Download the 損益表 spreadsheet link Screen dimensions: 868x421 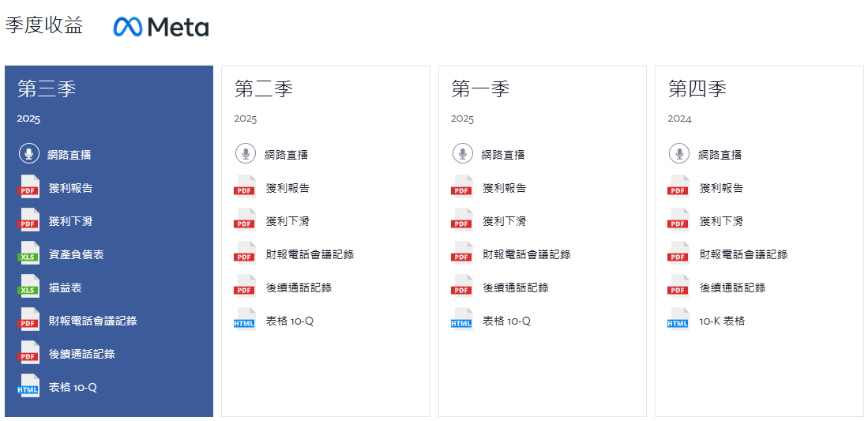[x=66, y=288]
